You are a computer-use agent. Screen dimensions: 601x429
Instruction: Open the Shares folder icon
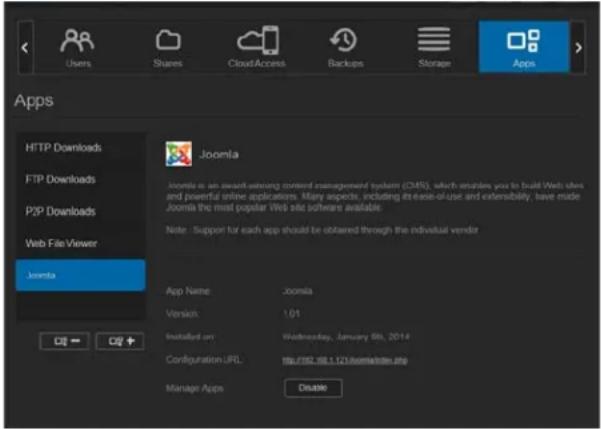tap(168, 40)
